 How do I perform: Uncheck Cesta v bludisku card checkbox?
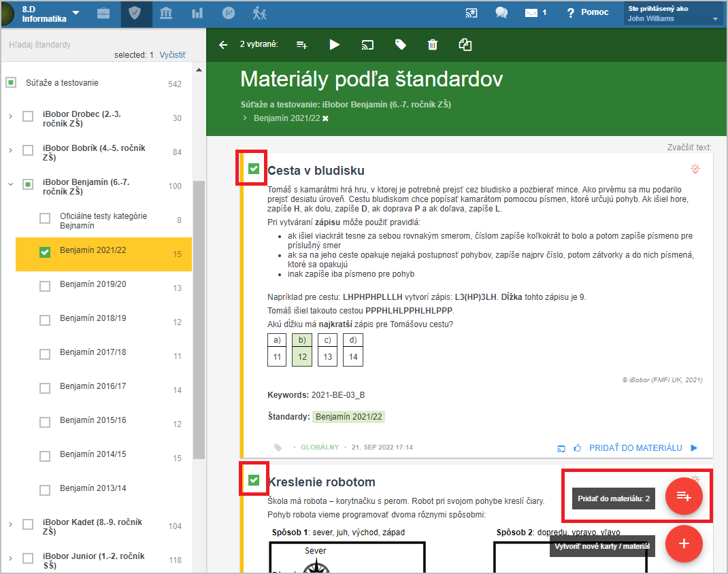(x=254, y=169)
